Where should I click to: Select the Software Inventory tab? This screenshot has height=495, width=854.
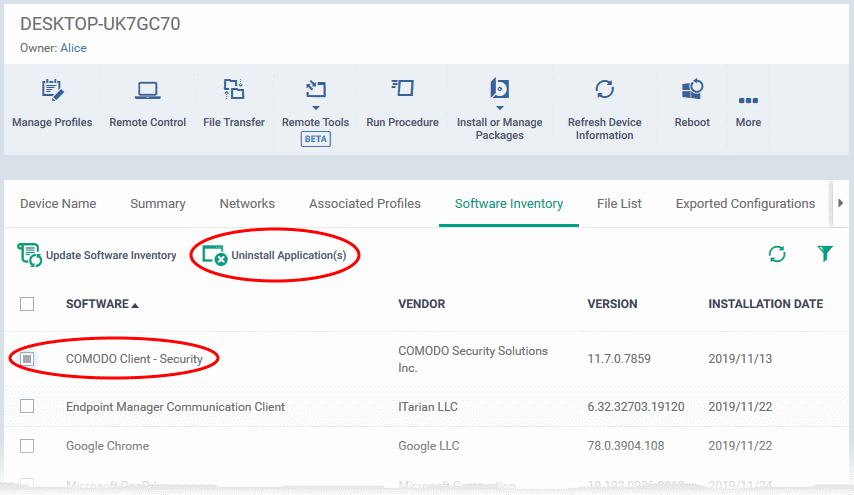(x=509, y=204)
